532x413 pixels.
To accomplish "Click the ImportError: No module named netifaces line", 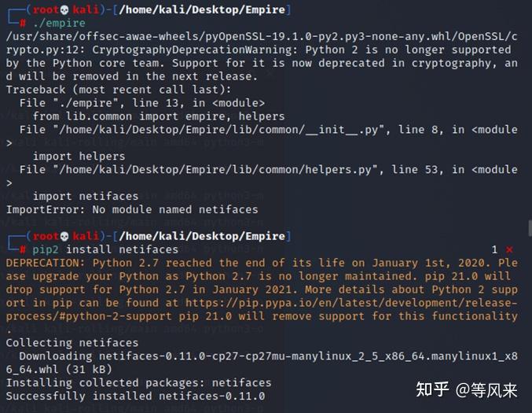I will (x=132, y=209).
